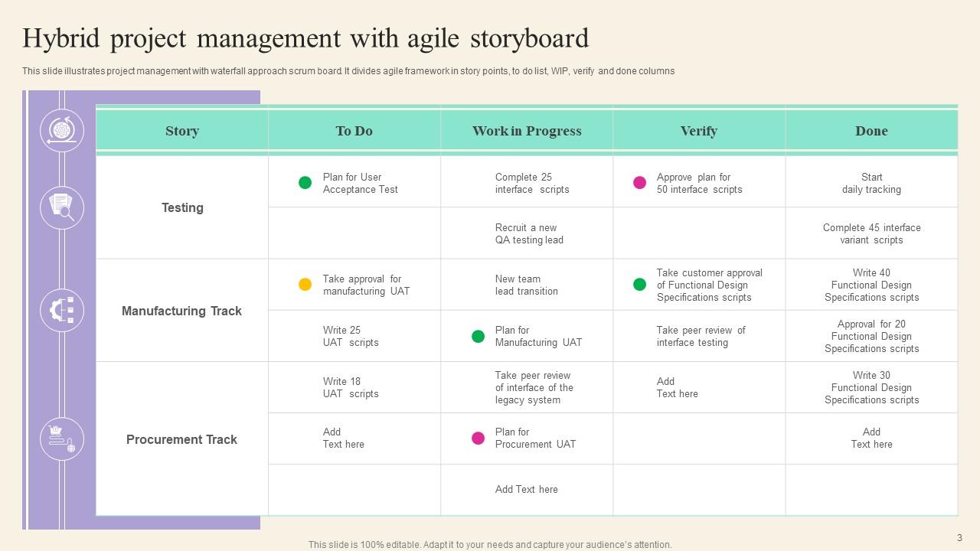Expand the Story column header
The width and height of the screenshot is (980, 551).
[x=181, y=130]
